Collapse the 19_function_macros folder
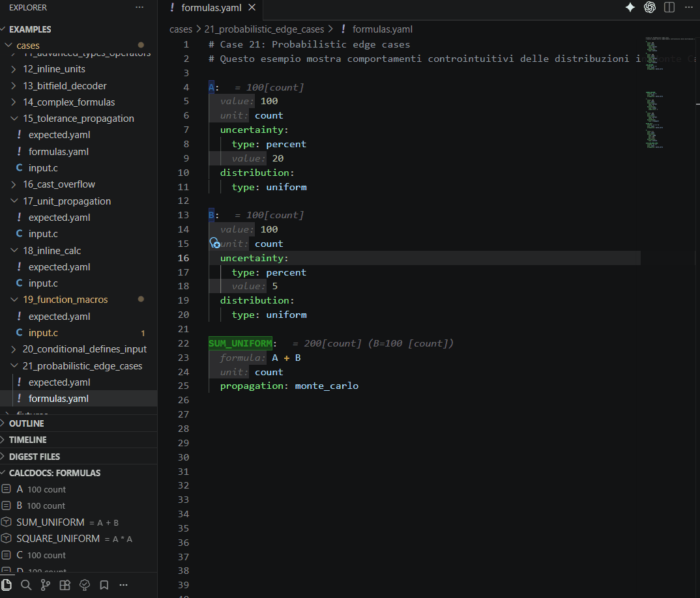This screenshot has height=598, width=700. [x=14, y=300]
